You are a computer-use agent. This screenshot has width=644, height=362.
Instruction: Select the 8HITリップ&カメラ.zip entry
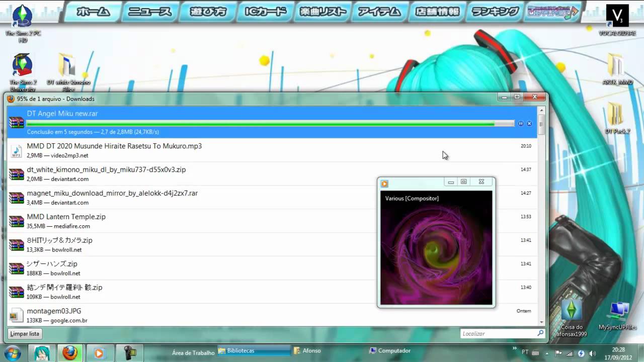(x=272, y=245)
